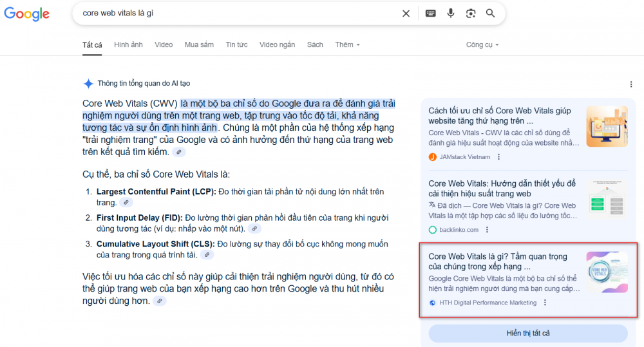Click the link icon after the FID item
This screenshot has width=644, height=347.
coord(254,229)
